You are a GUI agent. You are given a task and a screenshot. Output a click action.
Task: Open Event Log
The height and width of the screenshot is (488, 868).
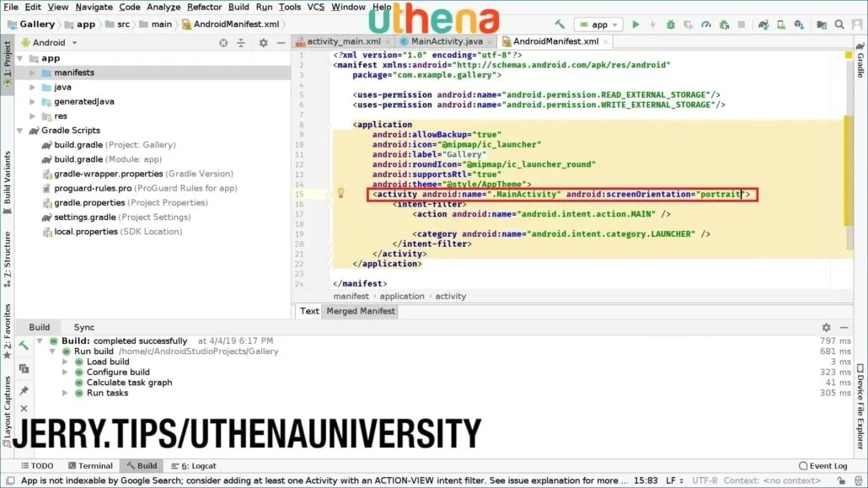tap(822, 466)
